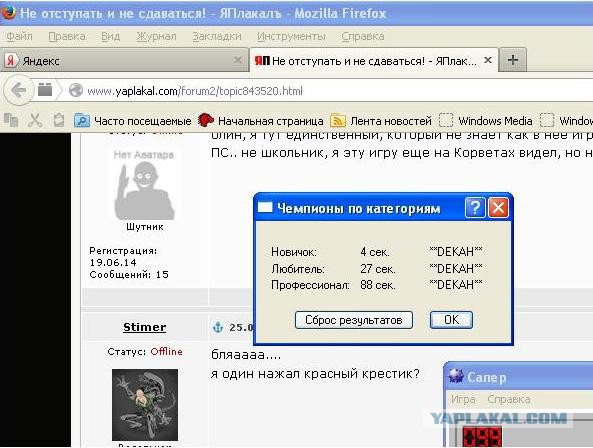Close the Чемпионы по категориям dialog
This screenshot has height=448, width=593.
(x=498, y=207)
